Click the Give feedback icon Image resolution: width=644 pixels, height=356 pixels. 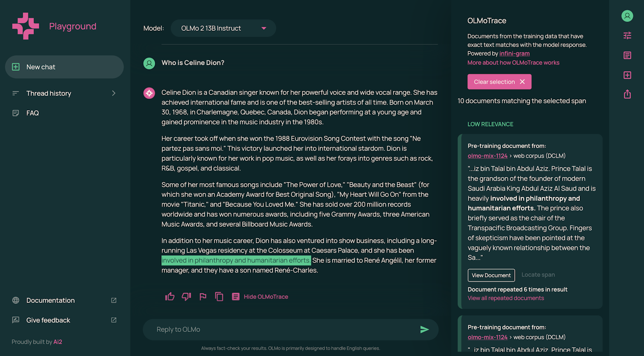[x=16, y=320]
